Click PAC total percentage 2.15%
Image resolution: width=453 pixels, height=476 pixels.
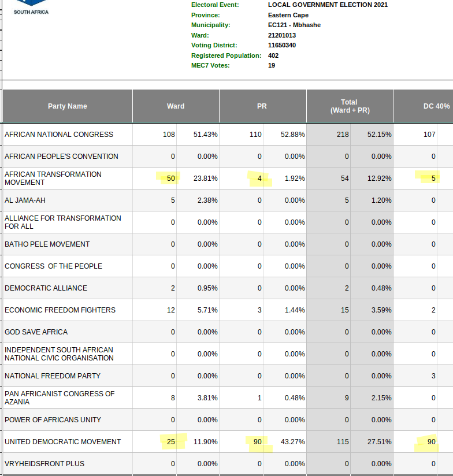point(382,397)
